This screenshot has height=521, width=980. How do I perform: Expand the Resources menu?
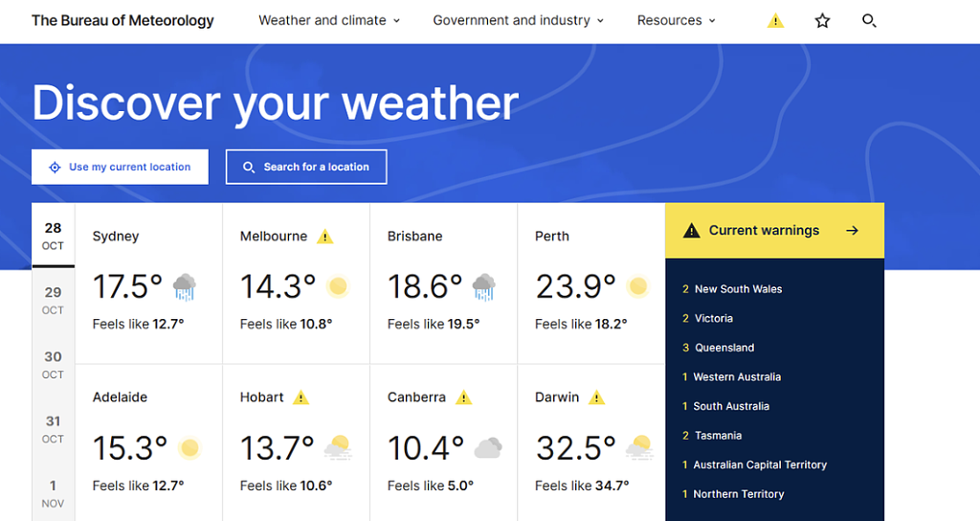677,21
